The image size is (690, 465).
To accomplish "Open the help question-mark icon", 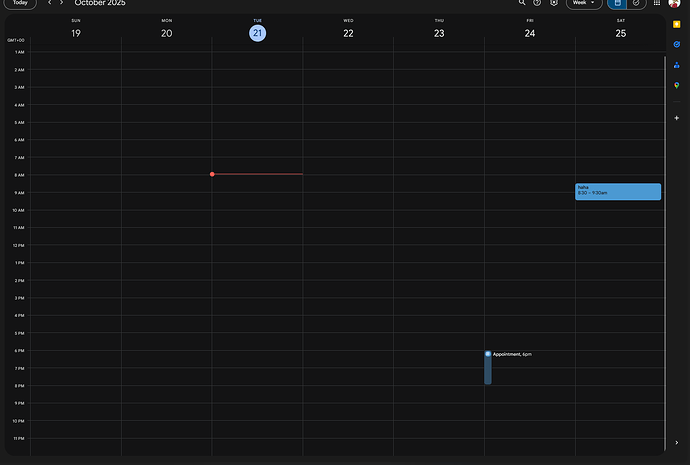I will [x=537, y=3].
